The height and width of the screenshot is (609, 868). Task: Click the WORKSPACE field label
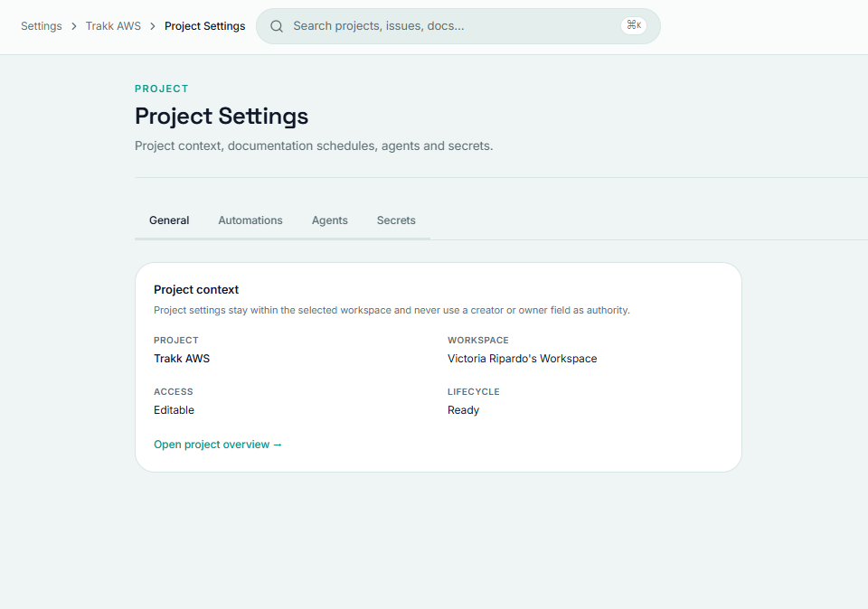(477, 340)
